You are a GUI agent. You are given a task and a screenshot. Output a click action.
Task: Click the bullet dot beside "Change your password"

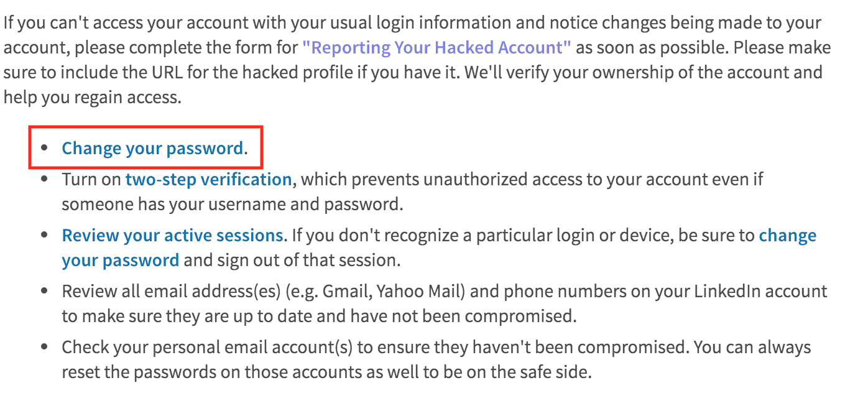tap(44, 149)
